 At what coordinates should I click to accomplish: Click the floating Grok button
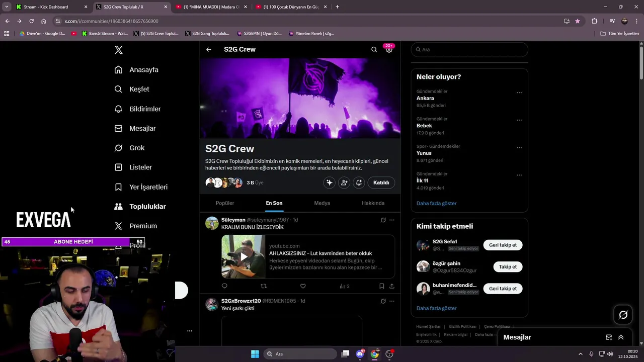coord(623,315)
